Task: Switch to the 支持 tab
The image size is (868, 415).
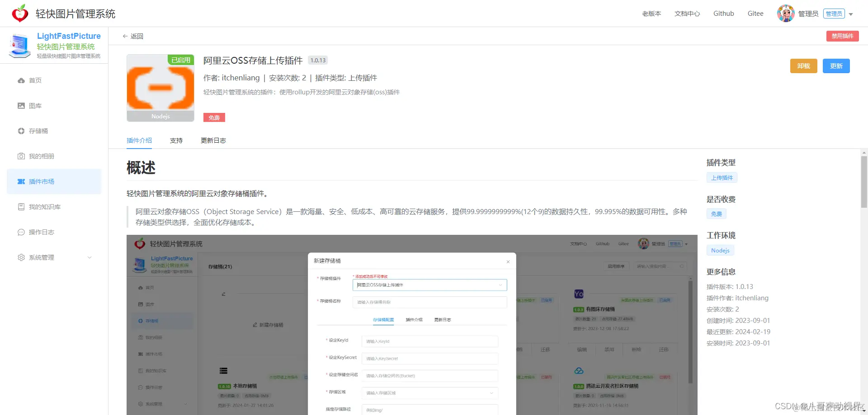Action: tap(176, 140)
